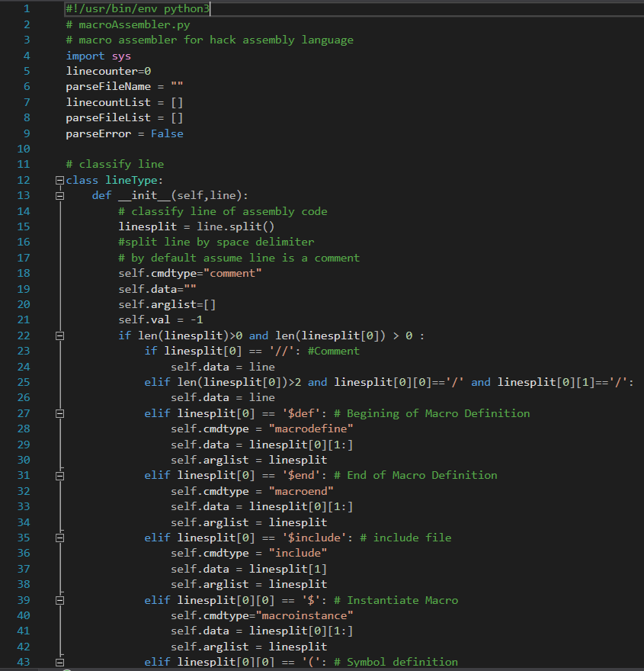Click 'False' value on line 9
The image size is (644, 671).
pyautogui.click(x=167, y=133)
